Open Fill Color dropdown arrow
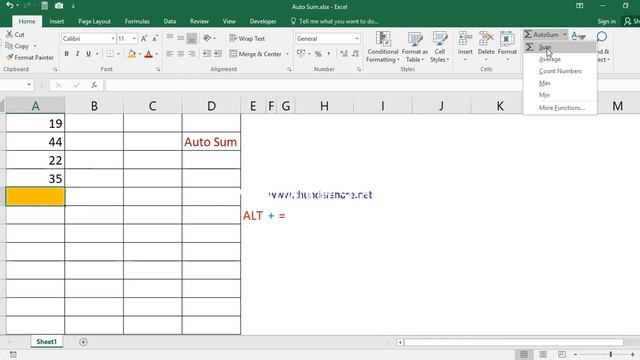The width and height of the screenshot is (640, 360). [x=140, y=54]
